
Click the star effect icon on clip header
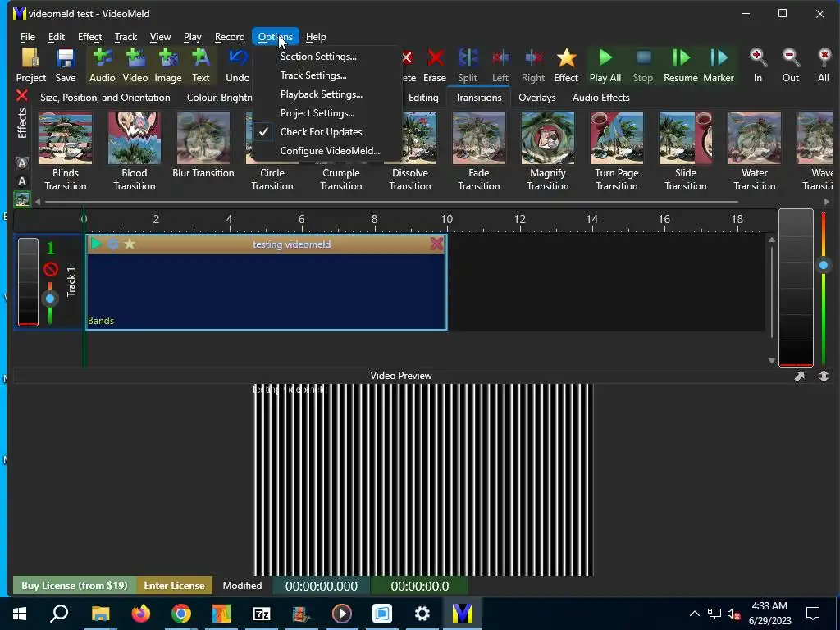pyautogui.click(x=130, y=244)
